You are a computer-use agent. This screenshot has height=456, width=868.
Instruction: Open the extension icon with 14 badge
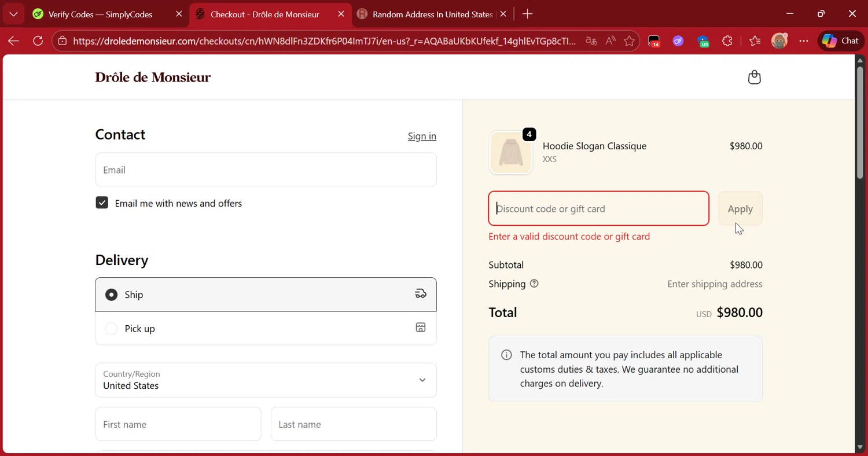coord(654,41)
